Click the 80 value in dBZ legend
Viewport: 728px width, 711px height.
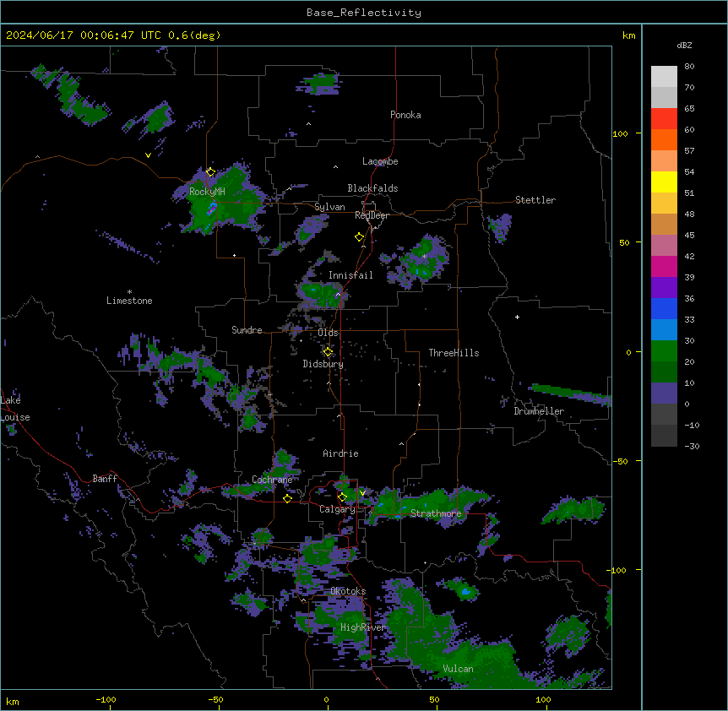[689, 67]
